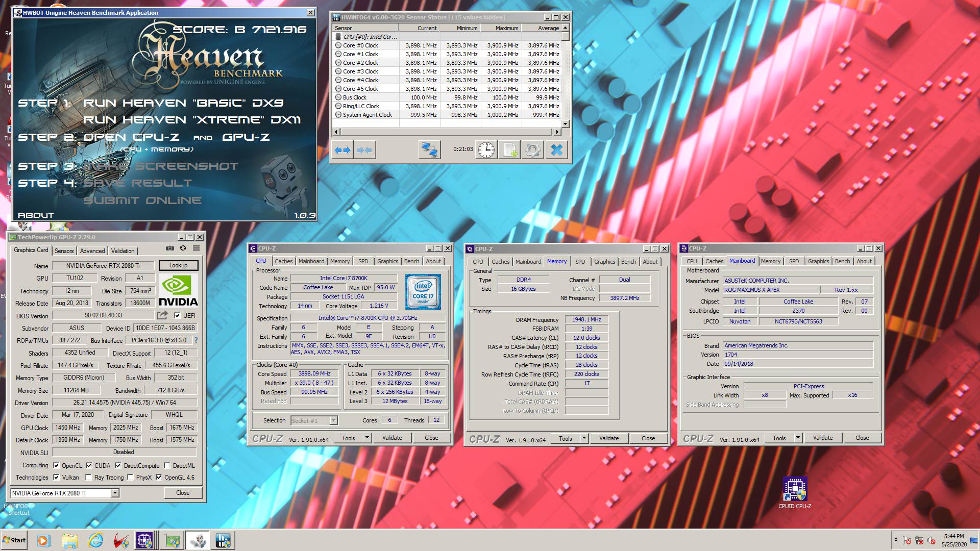Click the collapse columns arrows icon in HWiNFO
Image resolution: width=980 pixels, height=551 pixels.
(364, 150)
